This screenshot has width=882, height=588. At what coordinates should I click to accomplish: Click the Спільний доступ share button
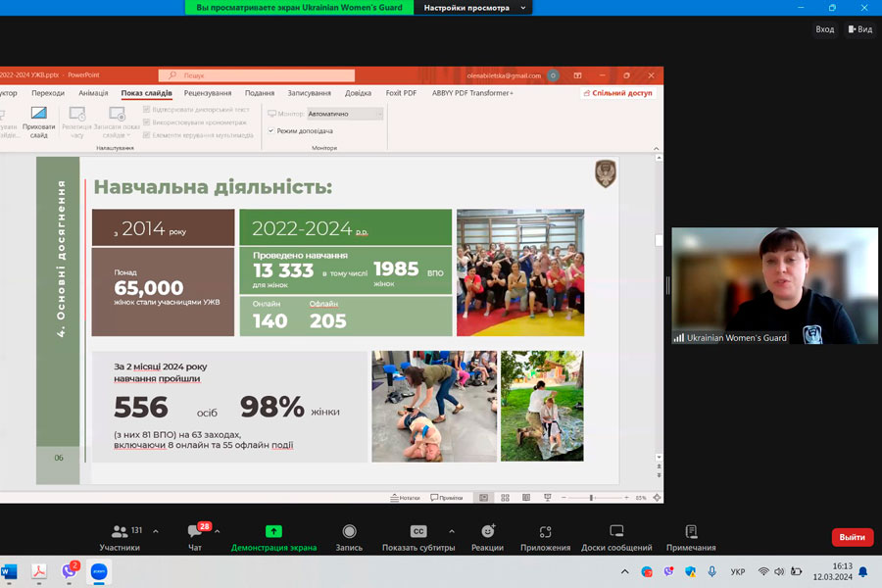pyautogui.click(x=618, y=93)
